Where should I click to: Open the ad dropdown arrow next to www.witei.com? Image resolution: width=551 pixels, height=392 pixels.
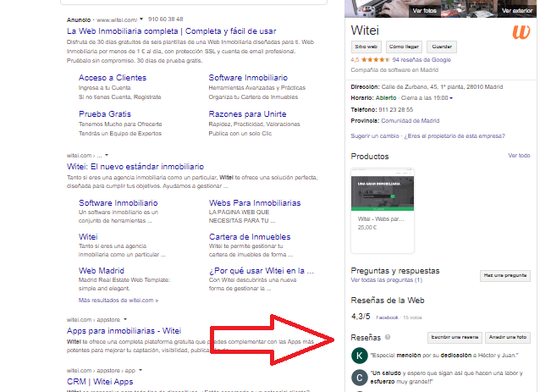tap(141, 19)
